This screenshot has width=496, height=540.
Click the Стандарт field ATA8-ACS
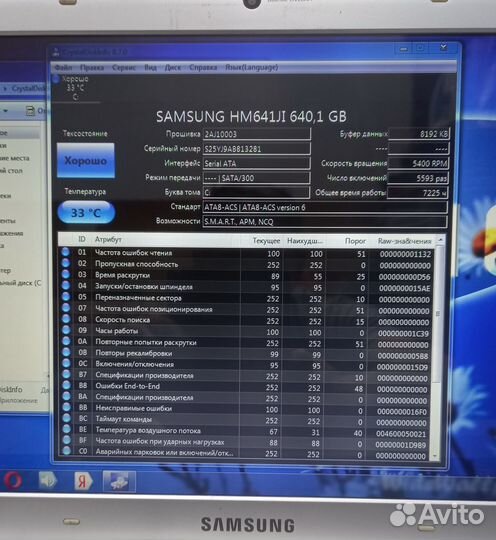tap(325, 207)
